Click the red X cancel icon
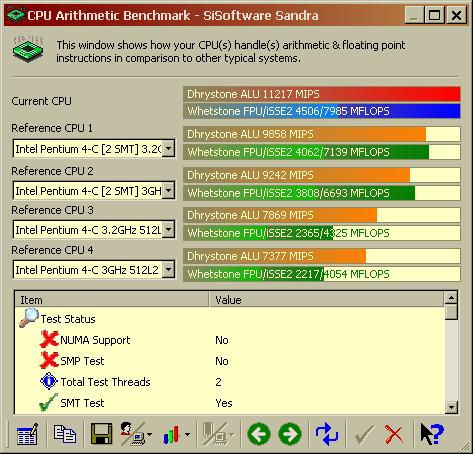The width and height of the screenshot is (473, 454). 394,434
